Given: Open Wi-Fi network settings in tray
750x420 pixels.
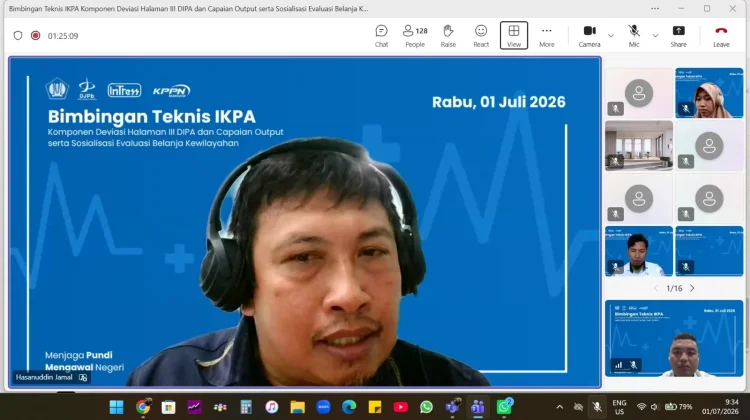Looking at the screenshot, I should pyautogui.click(x=641, y=407).
